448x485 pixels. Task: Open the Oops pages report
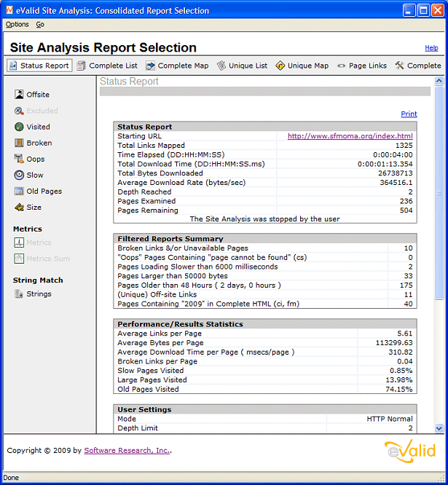[35, 159]
